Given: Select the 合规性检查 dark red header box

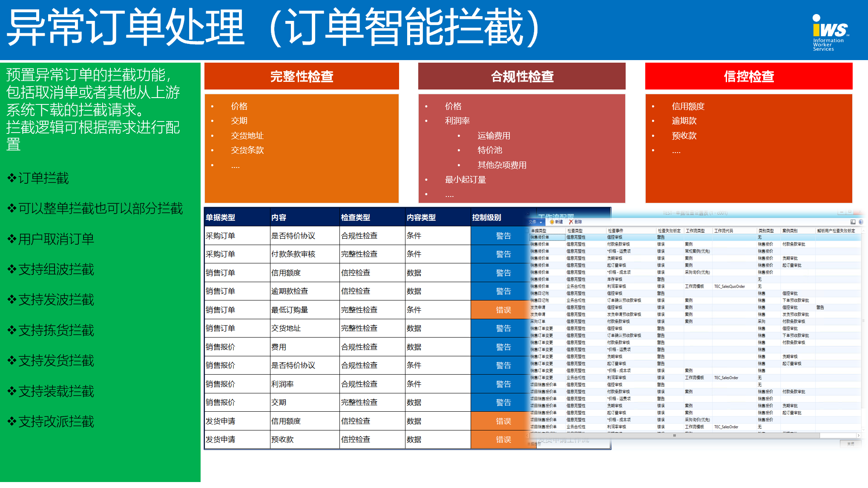Looking at the screenshot, I should (522, 76).
